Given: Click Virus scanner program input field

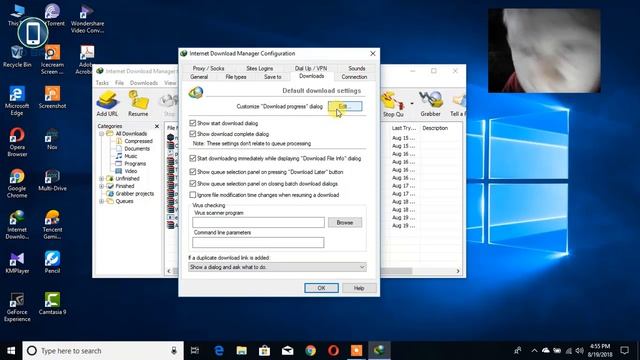Looking at the screenshot, I should click(x=258, y=222).
